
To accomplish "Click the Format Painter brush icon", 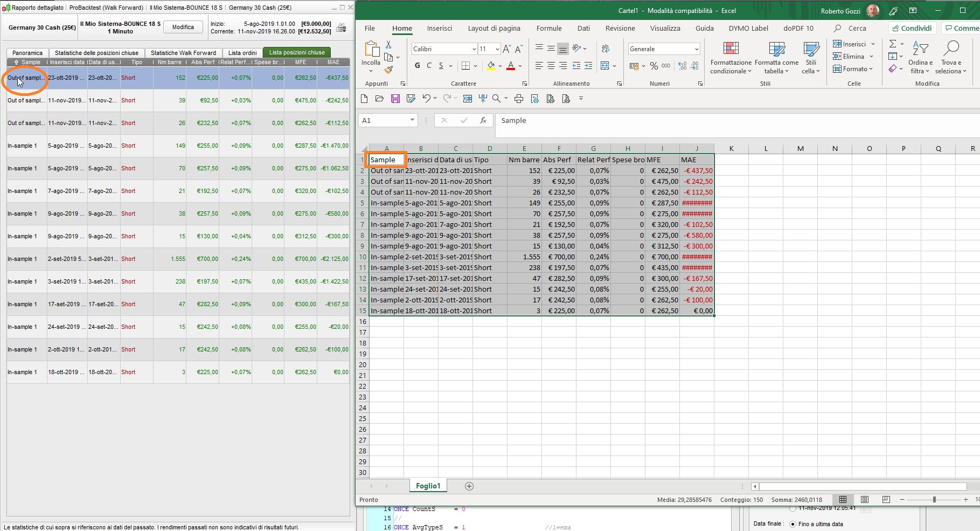I will coord(388,70).
